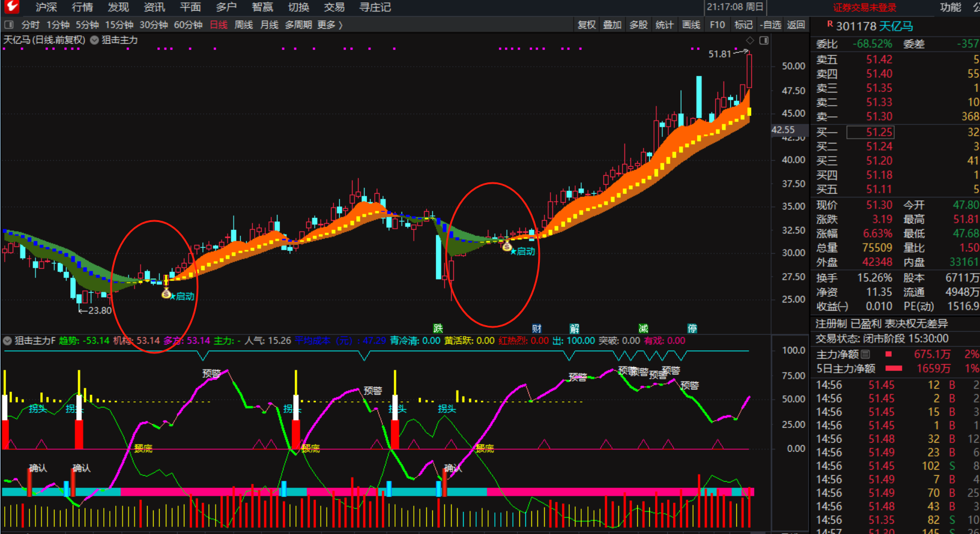Screen dimensions: 980x534
Task: Open the 行情 menu
Action: click(82, 7)
